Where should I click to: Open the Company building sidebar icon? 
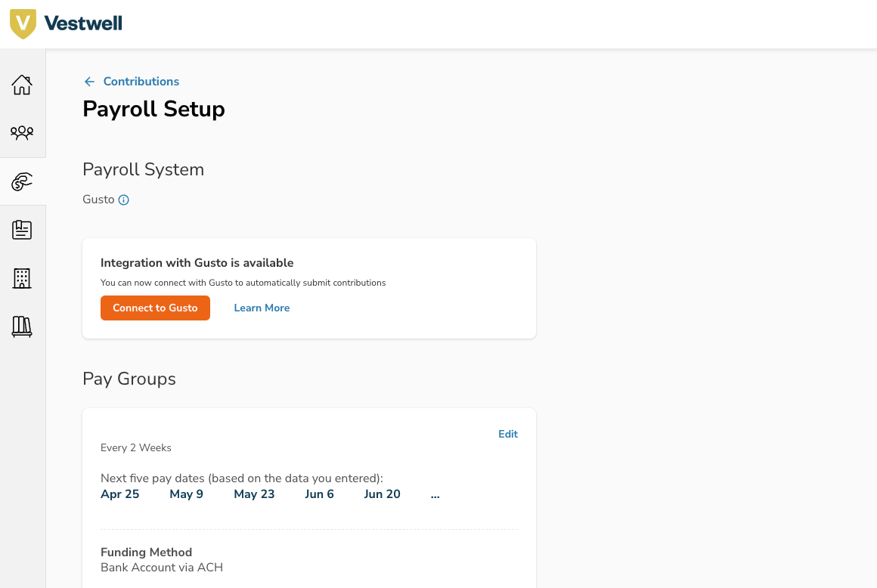[x=22, y=278]
